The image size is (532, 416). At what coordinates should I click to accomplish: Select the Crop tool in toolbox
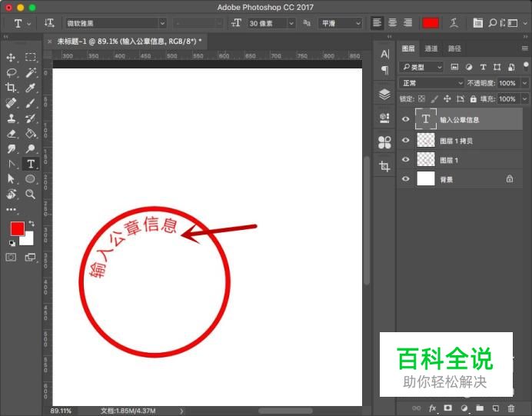11,88
